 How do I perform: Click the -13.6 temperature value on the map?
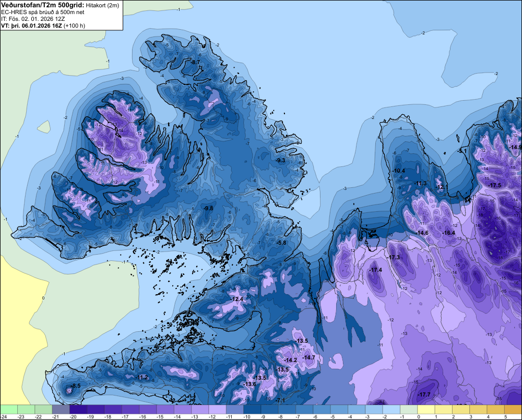(x=250, y=384)
